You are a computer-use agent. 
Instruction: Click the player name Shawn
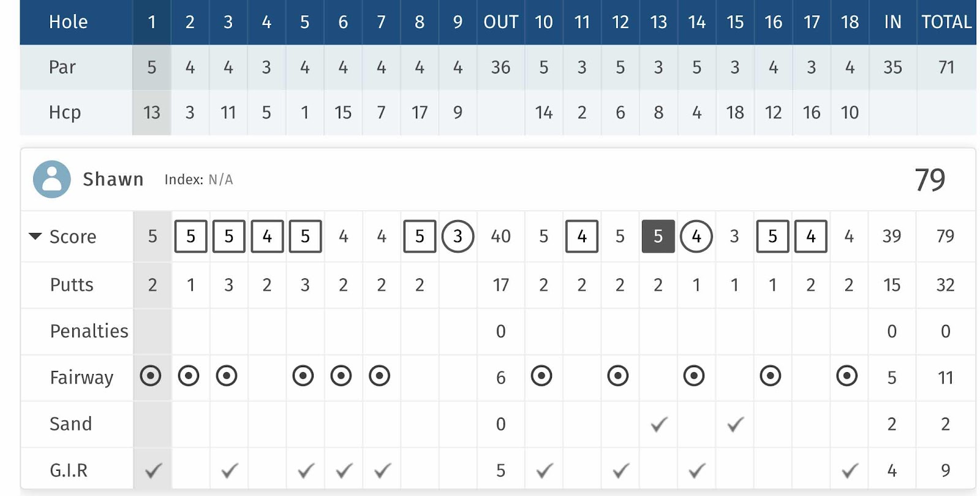point(113,179)
